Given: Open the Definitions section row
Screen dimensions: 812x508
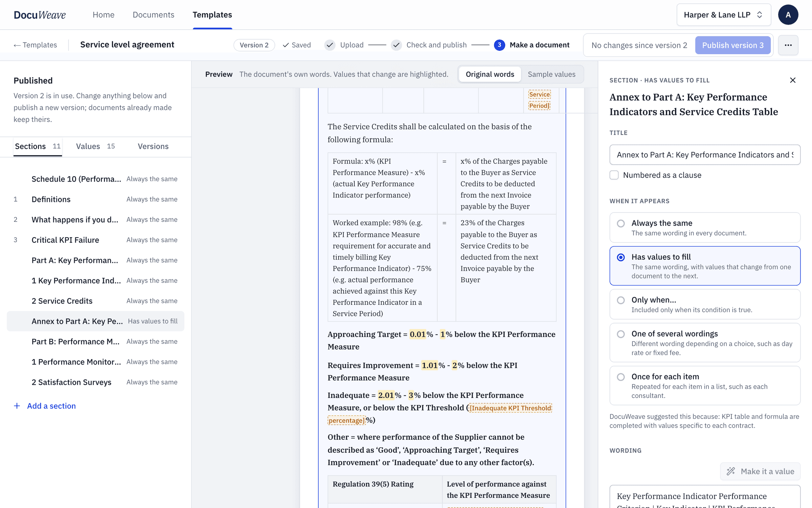Looking at the screenshot, I should pos(95,199).
